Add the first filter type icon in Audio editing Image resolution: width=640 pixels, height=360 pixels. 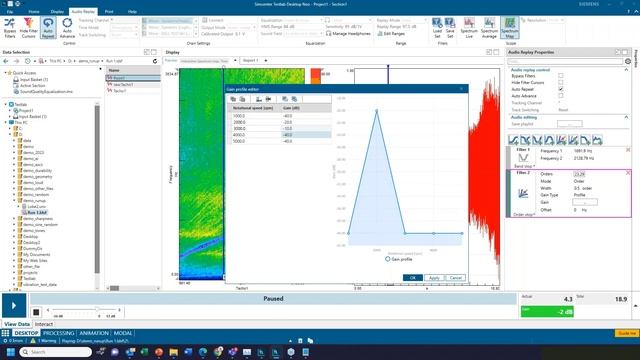click(513, 140)
